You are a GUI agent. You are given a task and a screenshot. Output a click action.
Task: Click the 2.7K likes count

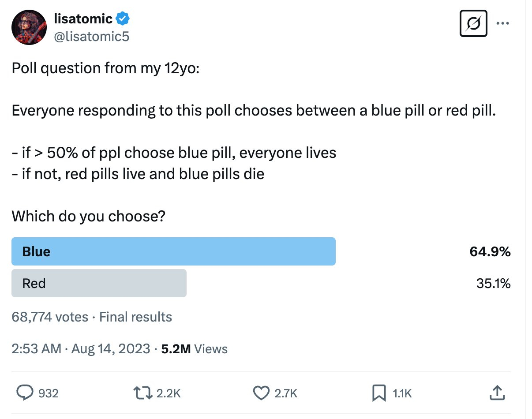[x=286, y=393]
